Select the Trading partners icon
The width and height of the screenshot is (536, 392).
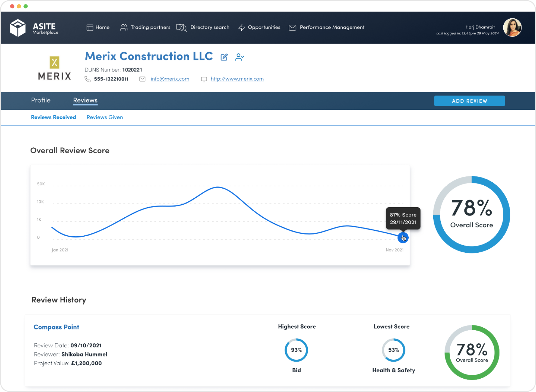pos(123,27)
